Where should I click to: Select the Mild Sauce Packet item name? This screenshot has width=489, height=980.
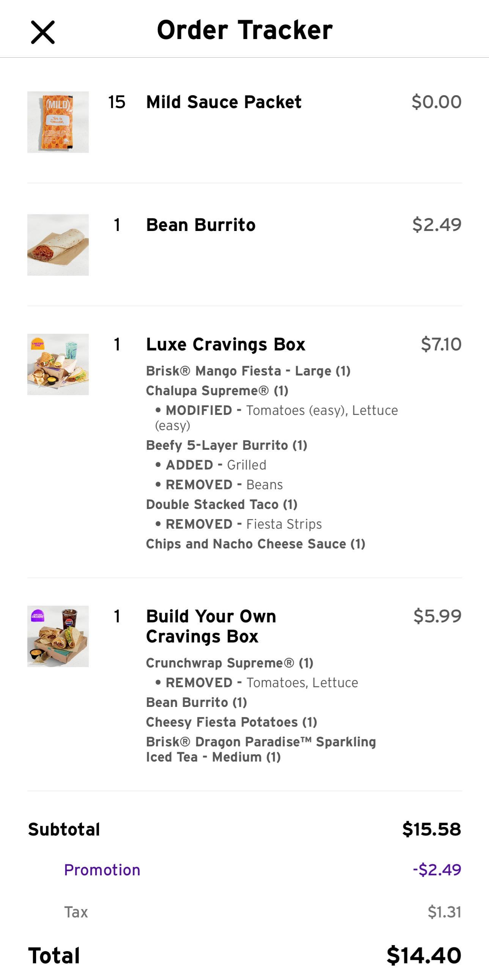coord(224,102)
